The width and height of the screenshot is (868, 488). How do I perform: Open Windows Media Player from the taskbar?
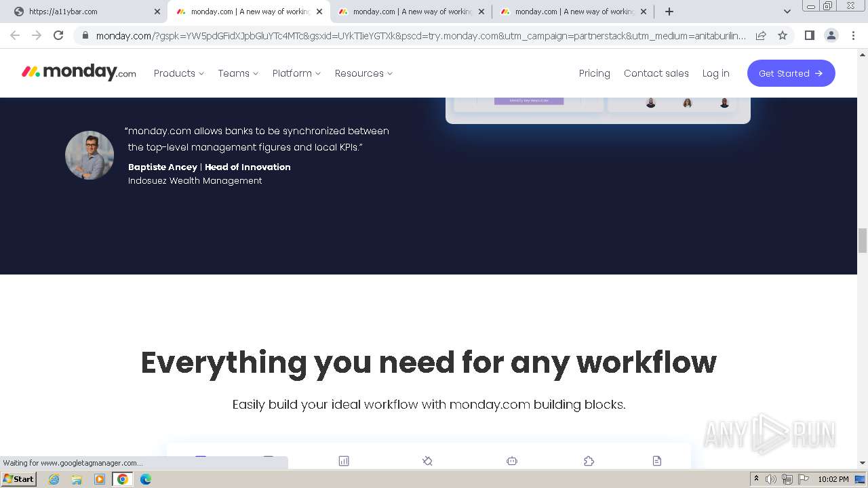[100, 479]
